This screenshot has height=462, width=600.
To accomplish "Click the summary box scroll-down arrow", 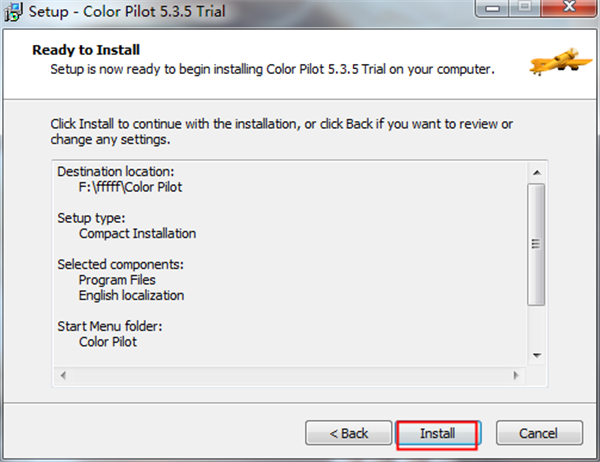I will tap(537, 355).
